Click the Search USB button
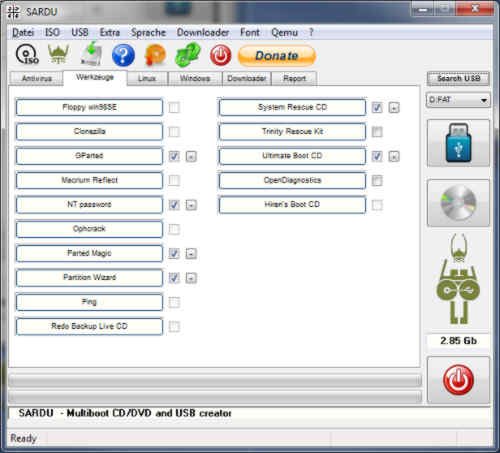Screen dimensions: 500x453 pos(458,79)
